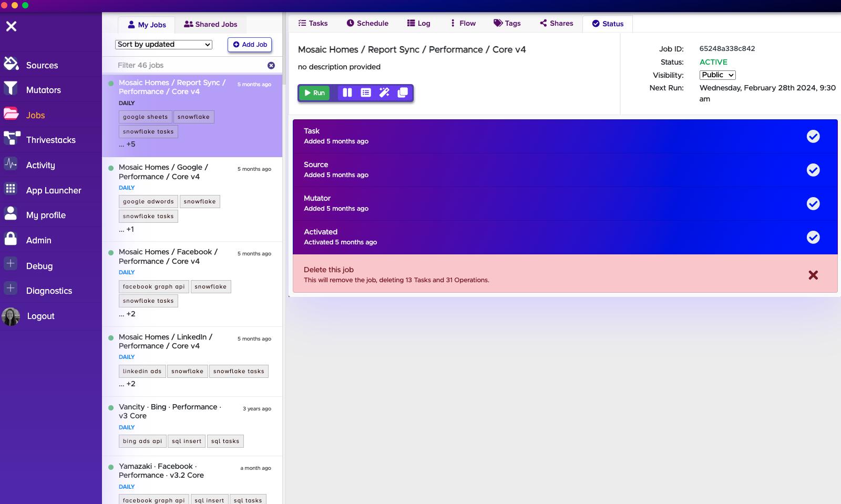
Task: Close the sidebar with the X icon
Action: [11, 26]
